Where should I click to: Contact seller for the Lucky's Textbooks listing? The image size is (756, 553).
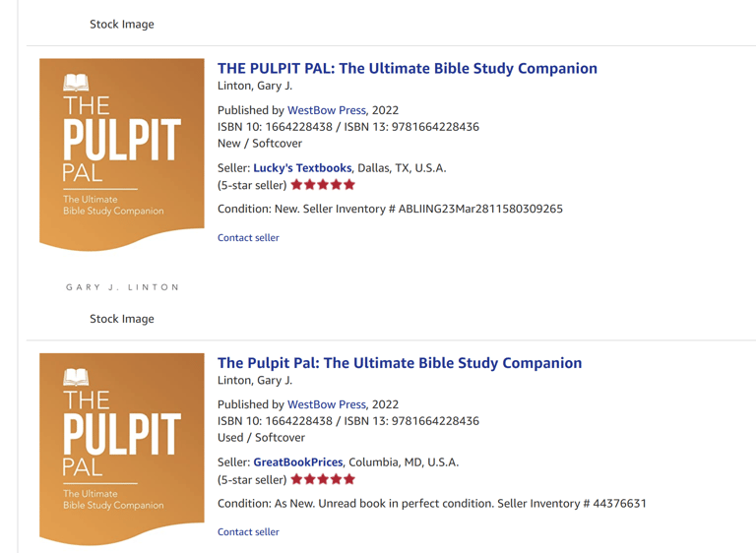248,237
